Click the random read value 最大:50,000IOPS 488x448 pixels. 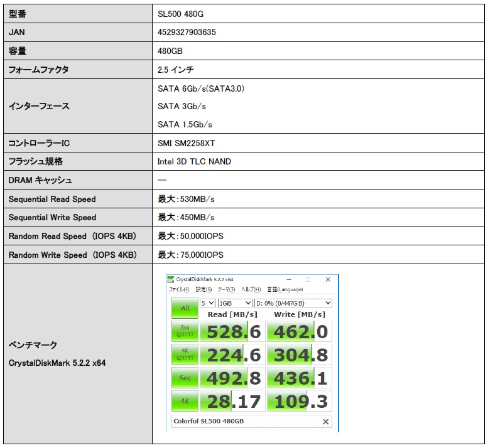tap(190, 236)
